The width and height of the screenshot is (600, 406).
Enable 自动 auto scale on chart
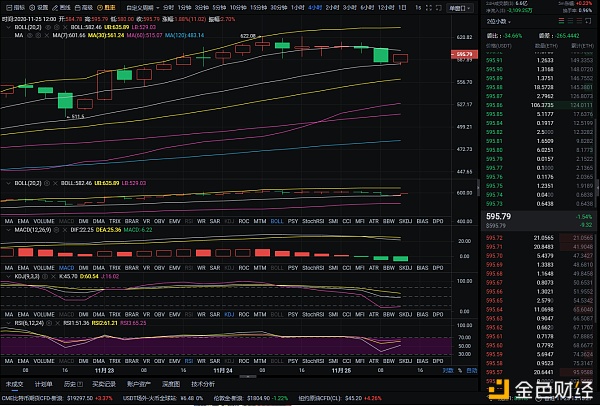[x=472, y=370]
